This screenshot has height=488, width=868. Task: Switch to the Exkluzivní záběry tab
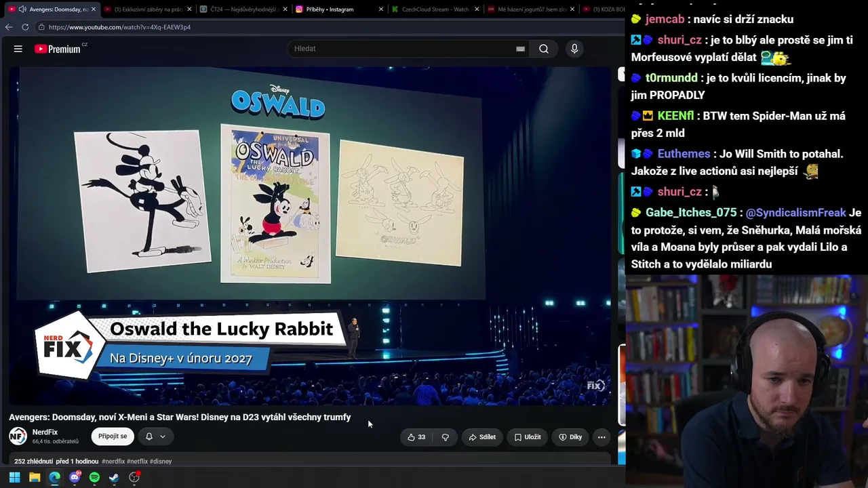(144, 9)
